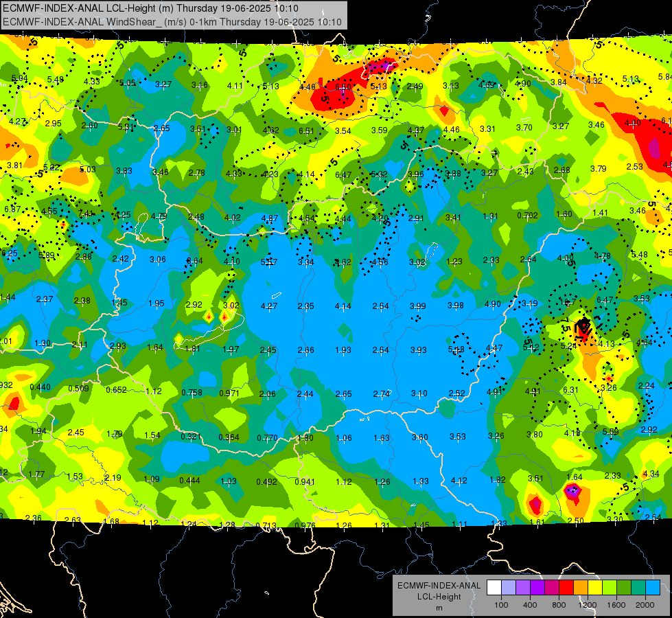Click the grid value 1.95
The image size is (672, 618).
pos(156,304)
